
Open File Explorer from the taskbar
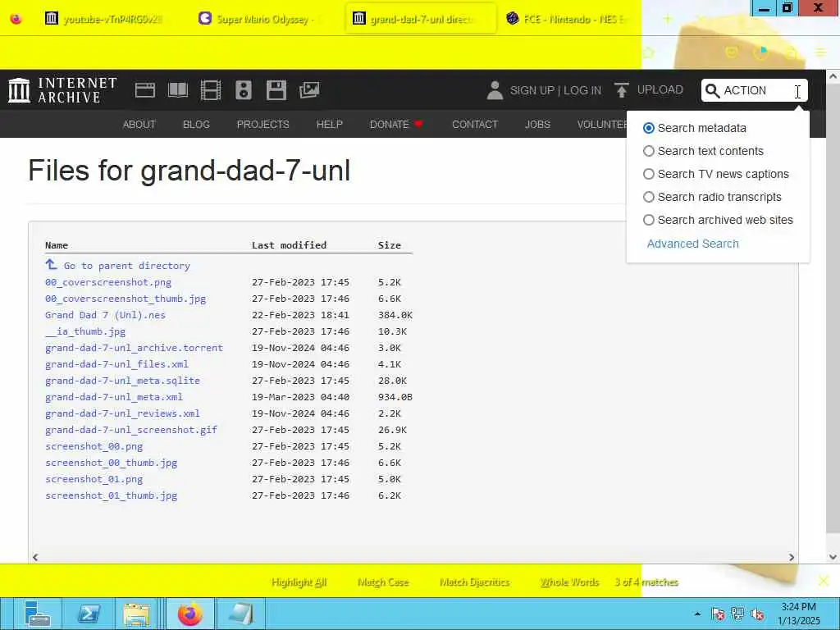point(136,614)
